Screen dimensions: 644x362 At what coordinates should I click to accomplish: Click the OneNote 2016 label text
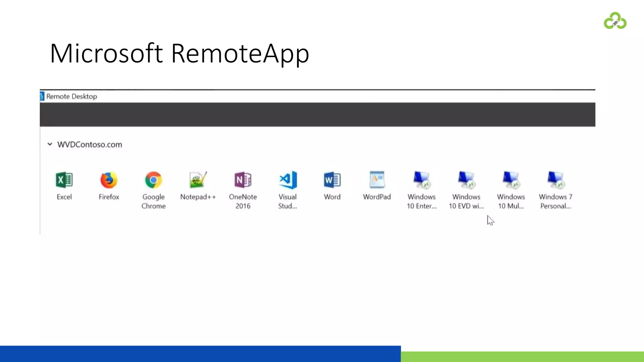(x=243, y=201)
